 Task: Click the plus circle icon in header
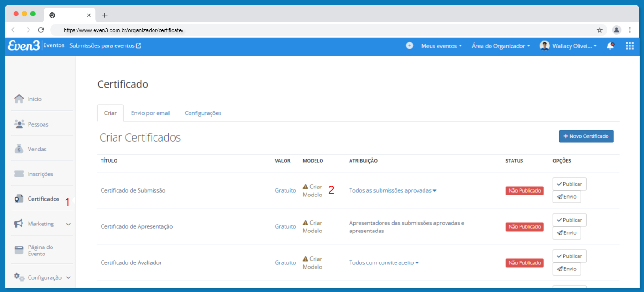(410, 45)
